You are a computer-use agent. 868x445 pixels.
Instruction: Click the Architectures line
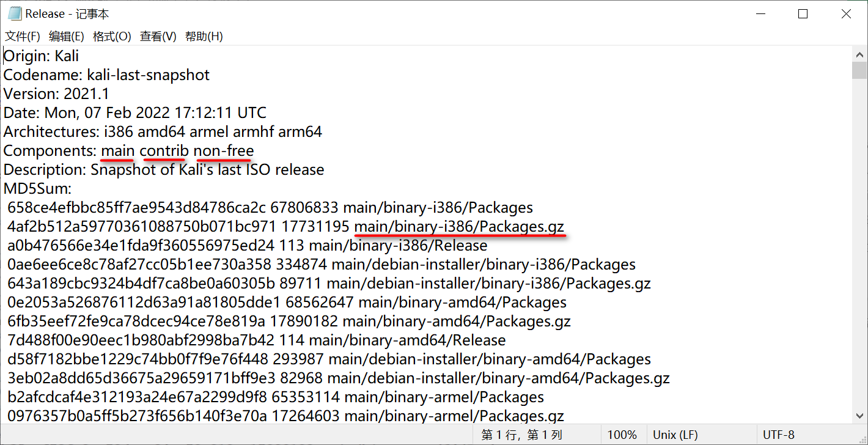[x=163, y=131]
